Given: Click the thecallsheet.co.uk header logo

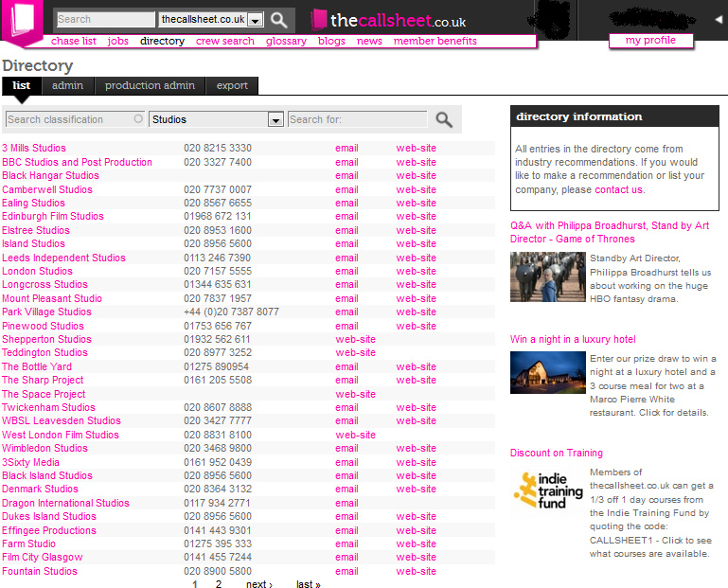Looking at the screenshot, I should [389, 20].
